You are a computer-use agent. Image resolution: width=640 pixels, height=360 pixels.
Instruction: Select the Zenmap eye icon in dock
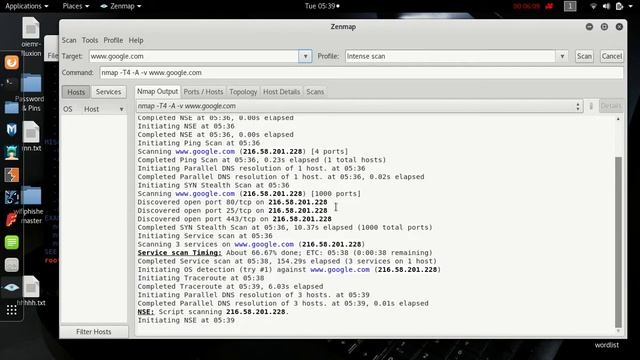[11, 287]
